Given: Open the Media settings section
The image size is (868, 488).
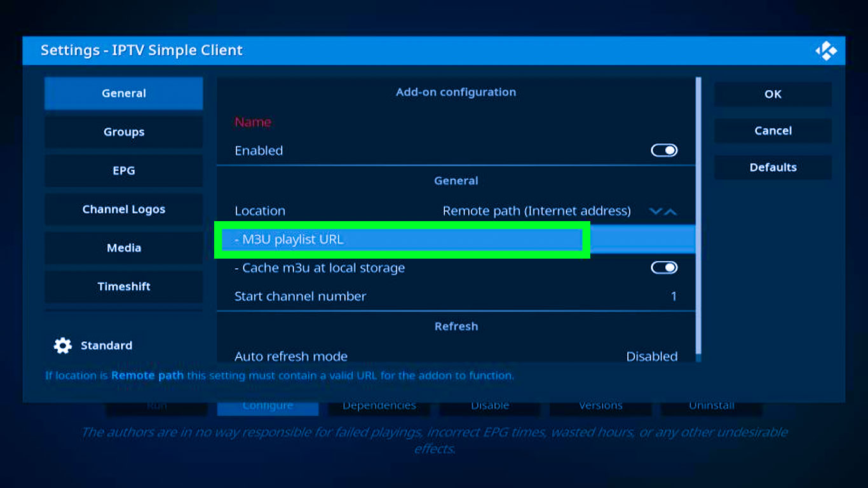Looking at the screenshot, I should [x=123, y=248].
